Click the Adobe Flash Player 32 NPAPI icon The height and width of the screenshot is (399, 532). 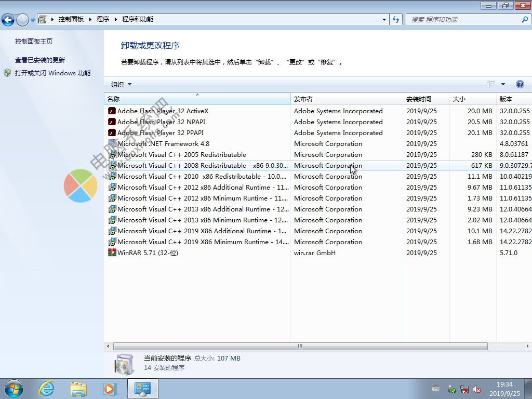point(112,122)
